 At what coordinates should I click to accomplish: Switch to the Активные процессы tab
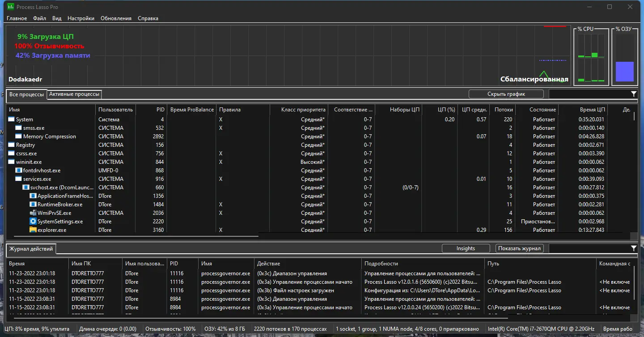(74, 94)
